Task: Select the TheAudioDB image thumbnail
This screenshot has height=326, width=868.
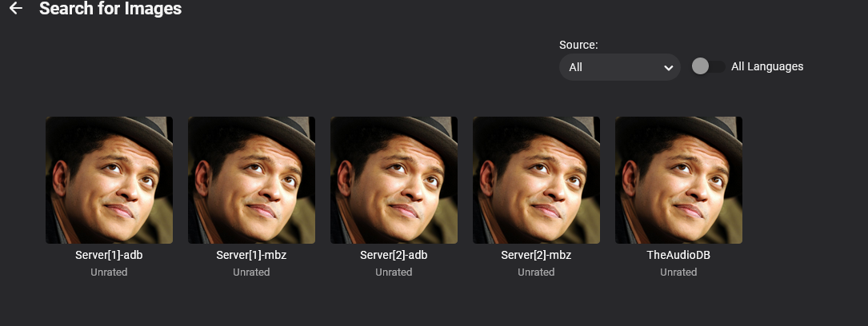Action: coord(678,180)
